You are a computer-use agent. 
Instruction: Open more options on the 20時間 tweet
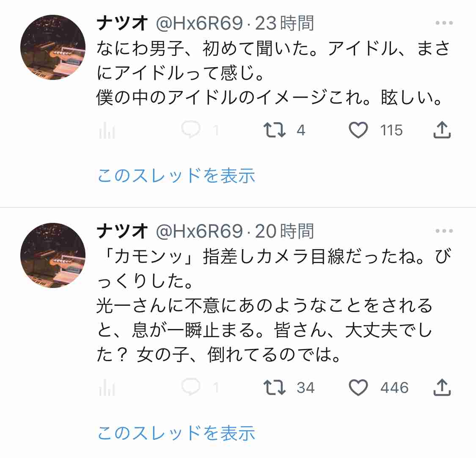[x=444, y=231]
